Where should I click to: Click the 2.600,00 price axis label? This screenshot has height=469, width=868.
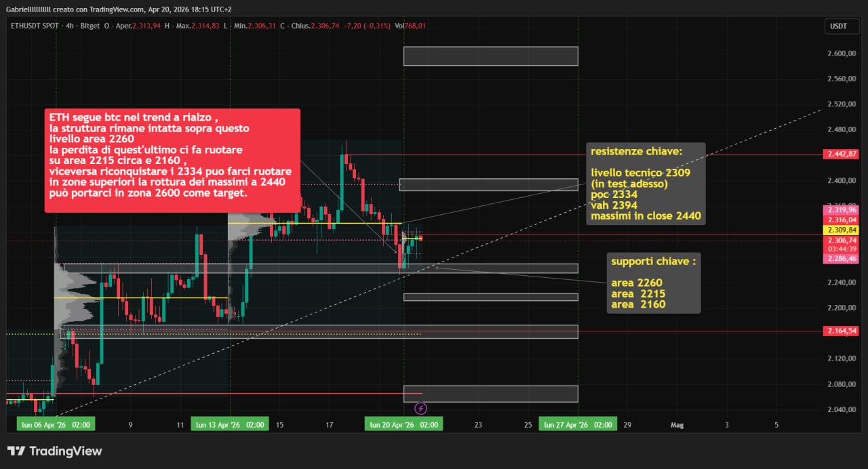(841, 54)
